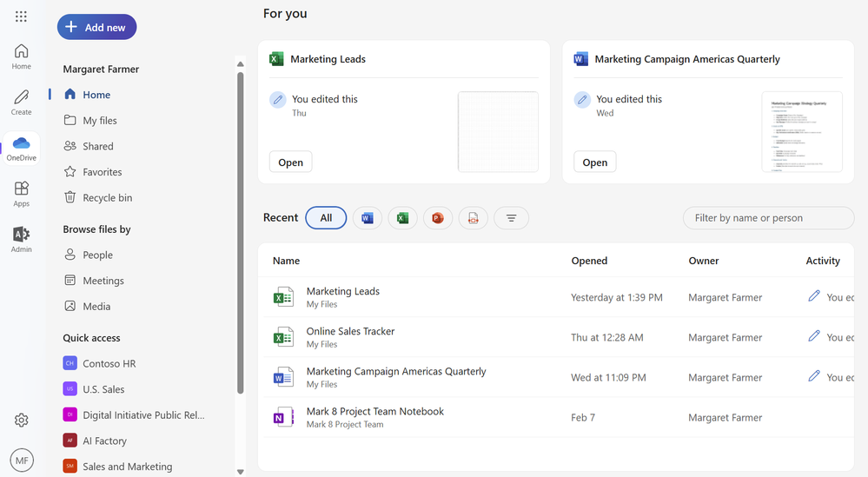Click Yesterday at 1:39 PM opened time
Screen dimensions: 868x477
[617, 297]
